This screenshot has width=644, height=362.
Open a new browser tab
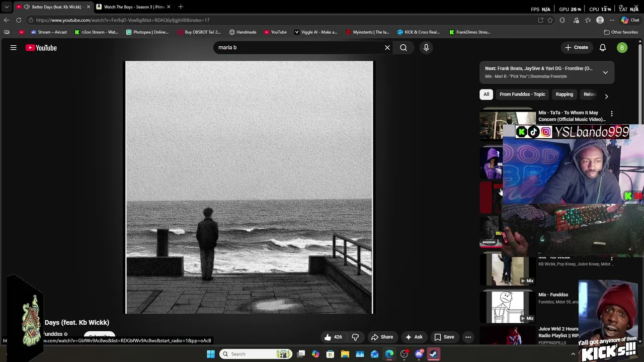click(181, 7)
